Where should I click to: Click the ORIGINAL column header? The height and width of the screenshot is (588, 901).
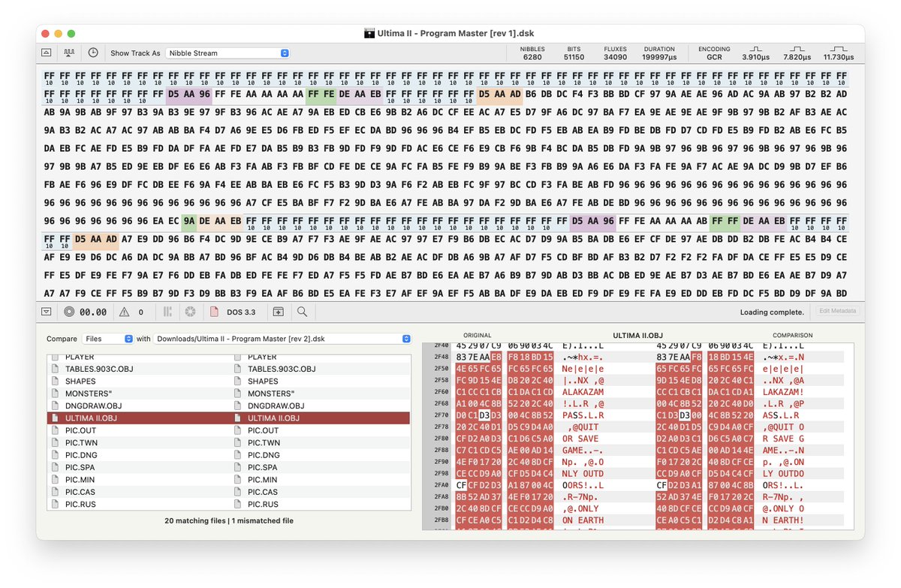click(477, 336)
